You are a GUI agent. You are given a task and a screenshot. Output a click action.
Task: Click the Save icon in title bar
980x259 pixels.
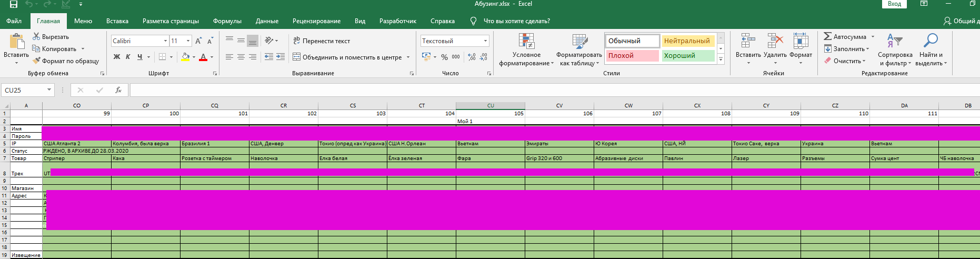(13, 4)
